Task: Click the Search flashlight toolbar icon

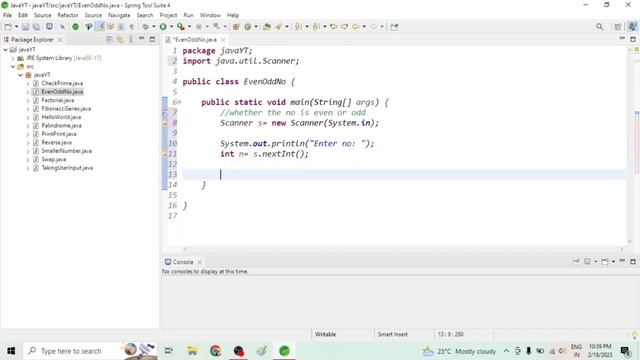Action: tap(278, 27)
